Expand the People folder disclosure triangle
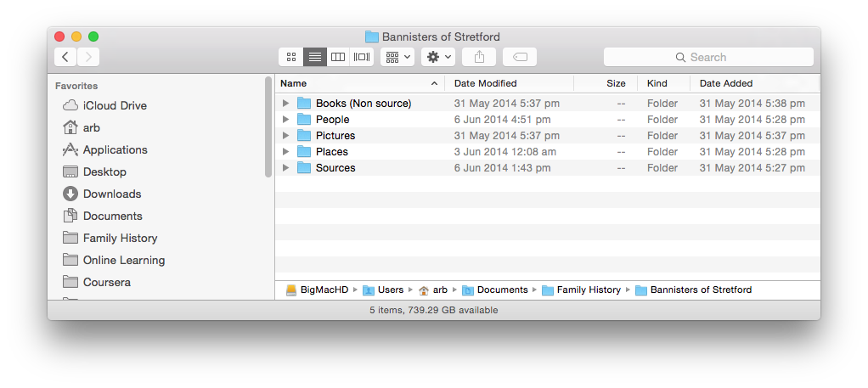 (x=285, y=120)
